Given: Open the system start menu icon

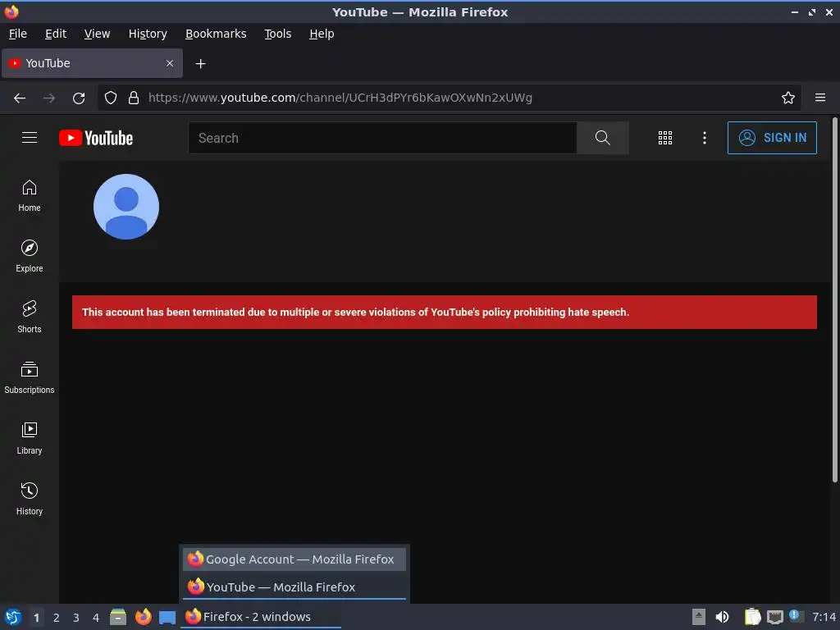Looking at the screenshot, I should click(x=13, y=617).
